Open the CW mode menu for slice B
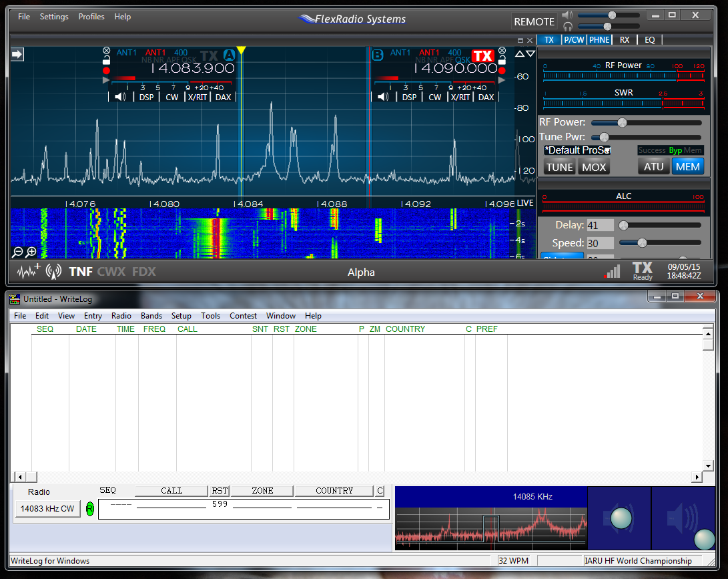 tap(434, 97)
